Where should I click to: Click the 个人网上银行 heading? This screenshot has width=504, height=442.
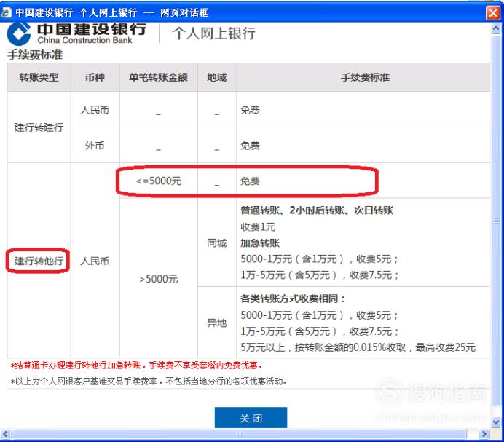213,33
